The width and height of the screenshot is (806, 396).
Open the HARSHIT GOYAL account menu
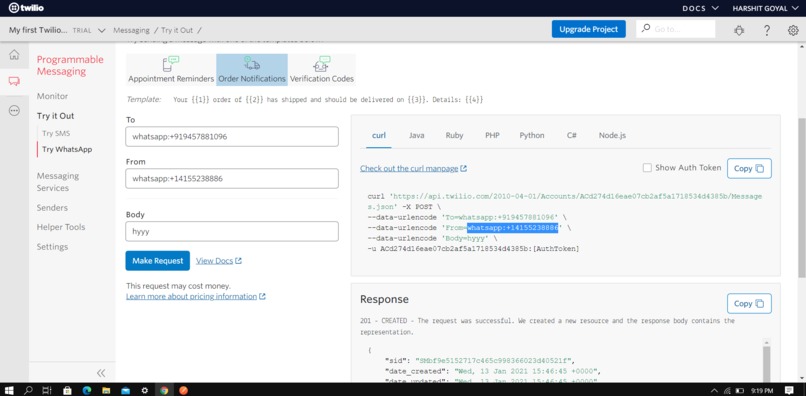point(765,8)
